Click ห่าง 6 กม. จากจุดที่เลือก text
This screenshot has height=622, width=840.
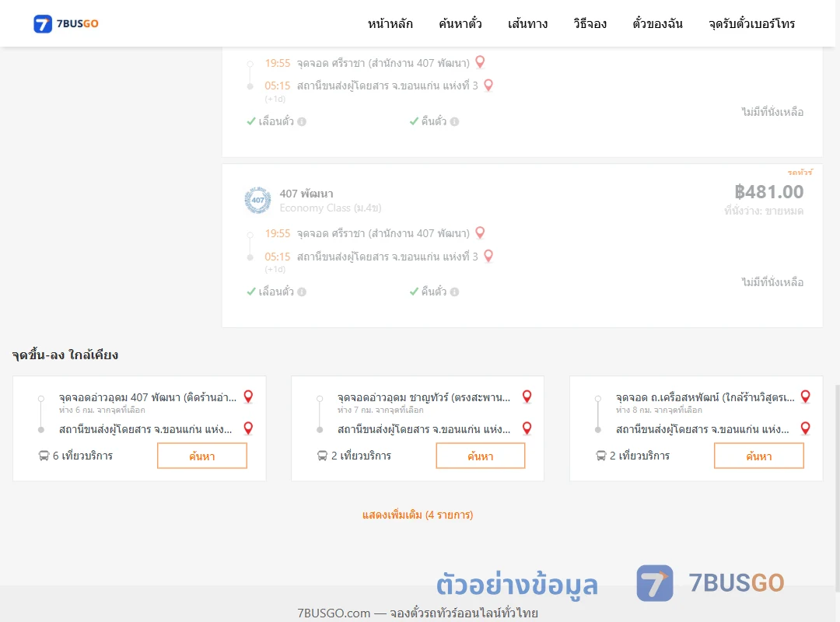point(102,410)
